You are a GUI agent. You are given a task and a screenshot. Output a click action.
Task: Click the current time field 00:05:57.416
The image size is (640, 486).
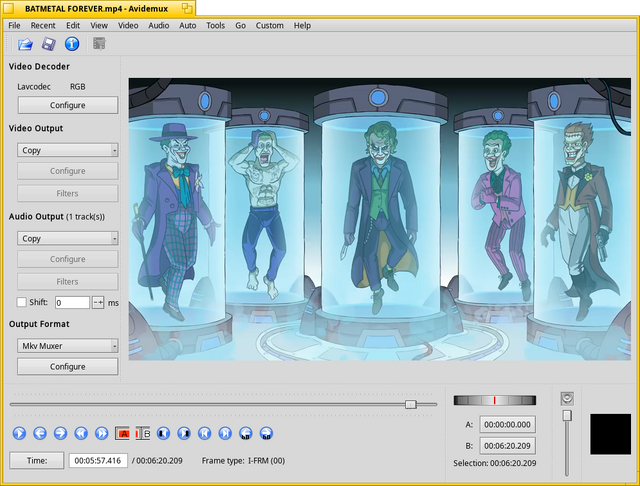[98, 460]
